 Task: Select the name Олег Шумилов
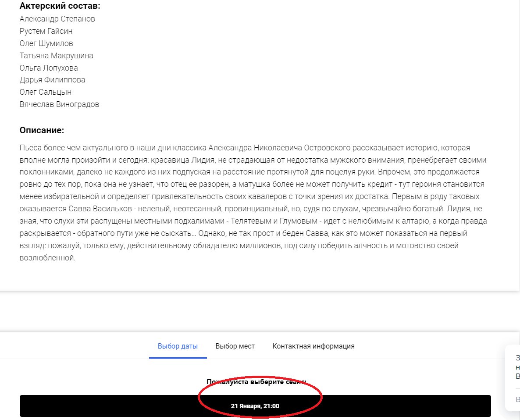(x=46, y=43)
